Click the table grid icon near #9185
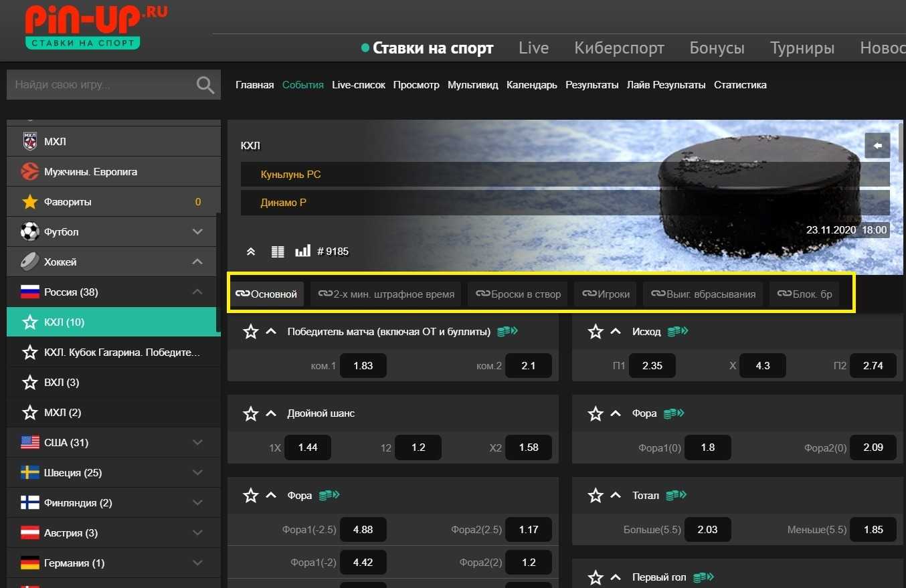The width and height of the screenshot is (906, 588). tap(278, 252)
